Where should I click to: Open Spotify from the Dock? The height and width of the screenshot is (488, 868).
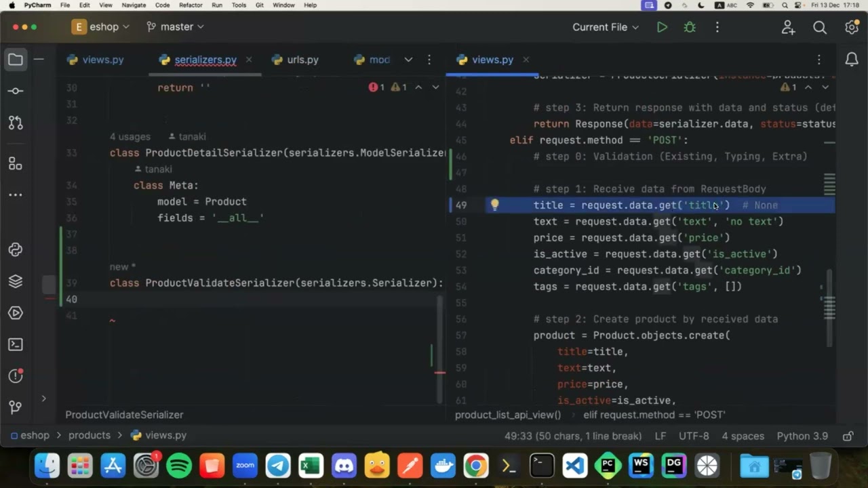179,466
